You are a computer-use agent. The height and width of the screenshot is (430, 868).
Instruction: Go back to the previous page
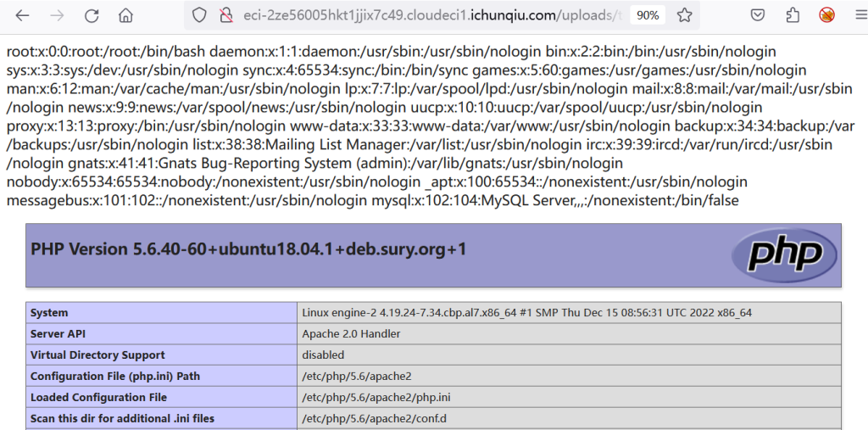(21, 15)
